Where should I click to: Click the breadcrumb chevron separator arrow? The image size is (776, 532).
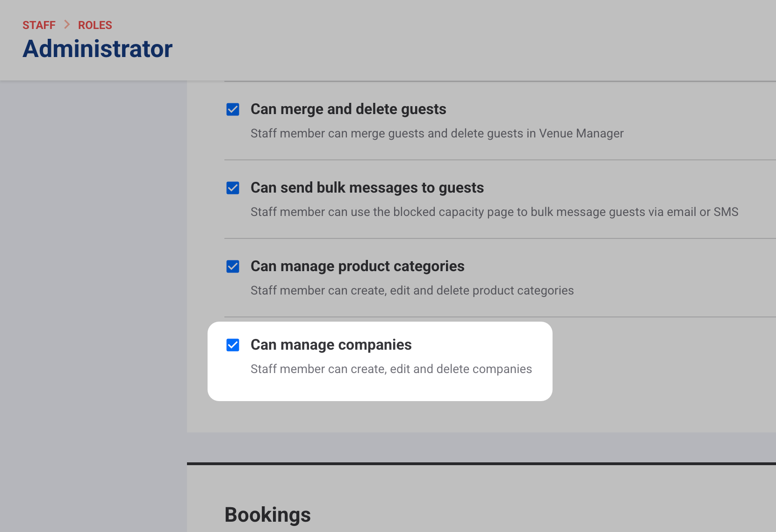pyautogui.click(x=67, y=25)
